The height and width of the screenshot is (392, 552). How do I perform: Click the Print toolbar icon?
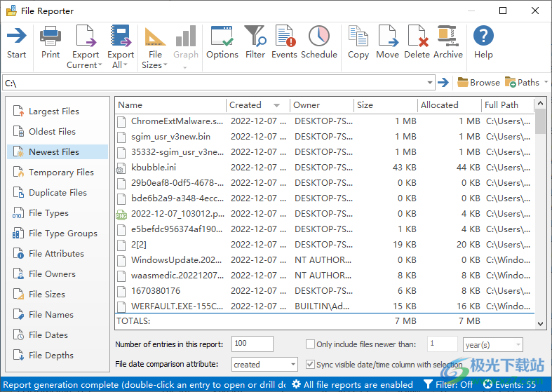51,36
